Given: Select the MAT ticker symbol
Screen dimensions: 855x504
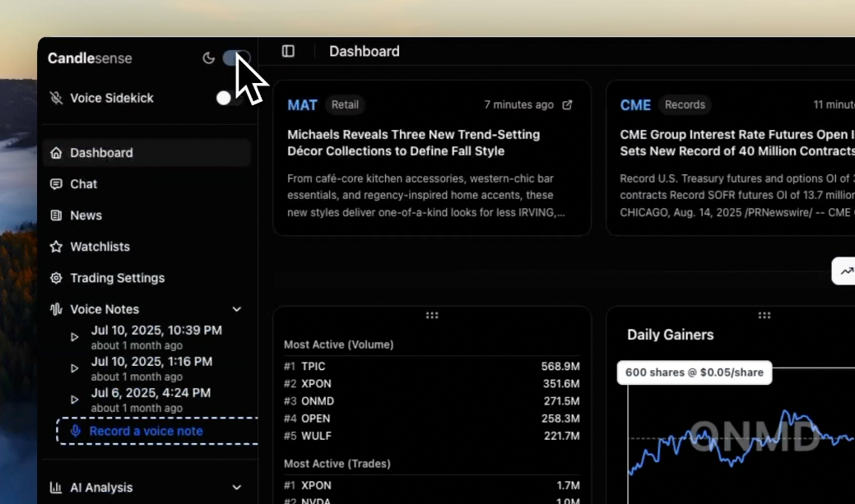Looking at the screenshot, I should click(302, 105).
